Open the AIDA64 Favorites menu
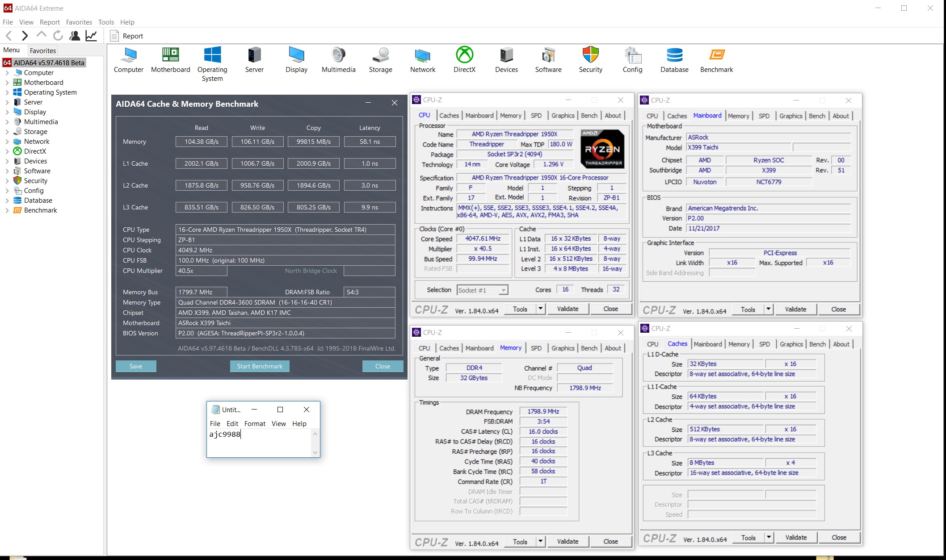The width and height of the screenshot is (946, 560). coord(79,22)
